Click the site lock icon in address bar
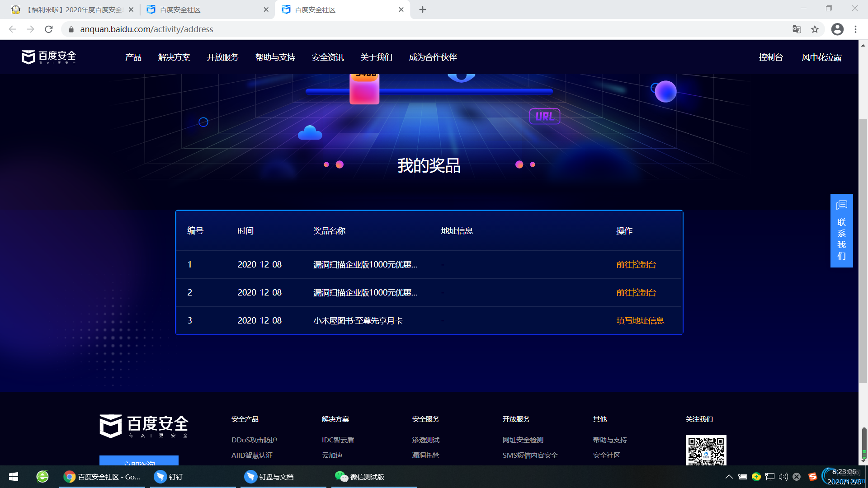Screen dimensions: 868x488 pyautogui.click(x=71, y=29)
